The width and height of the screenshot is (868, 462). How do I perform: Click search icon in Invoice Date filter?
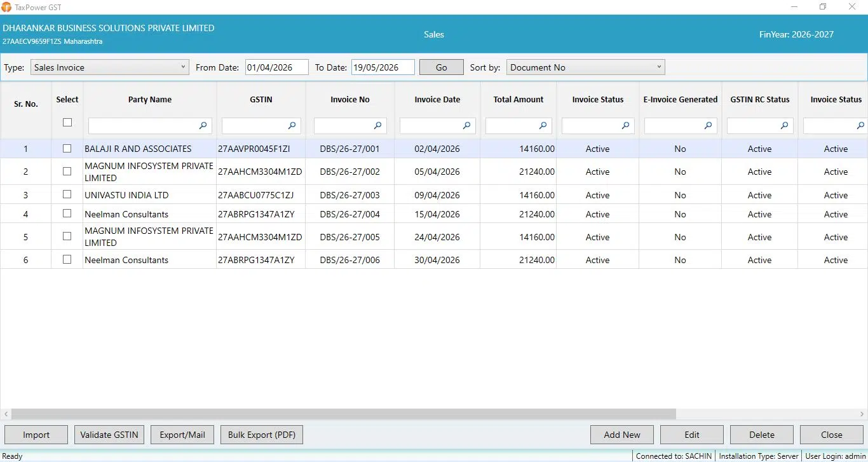pos(466,126)
